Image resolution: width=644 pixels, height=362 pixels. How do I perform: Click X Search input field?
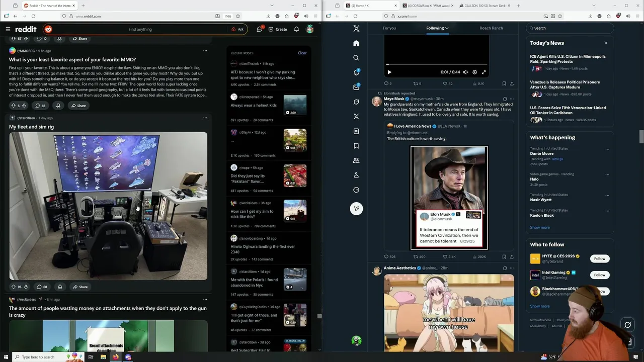570,28
